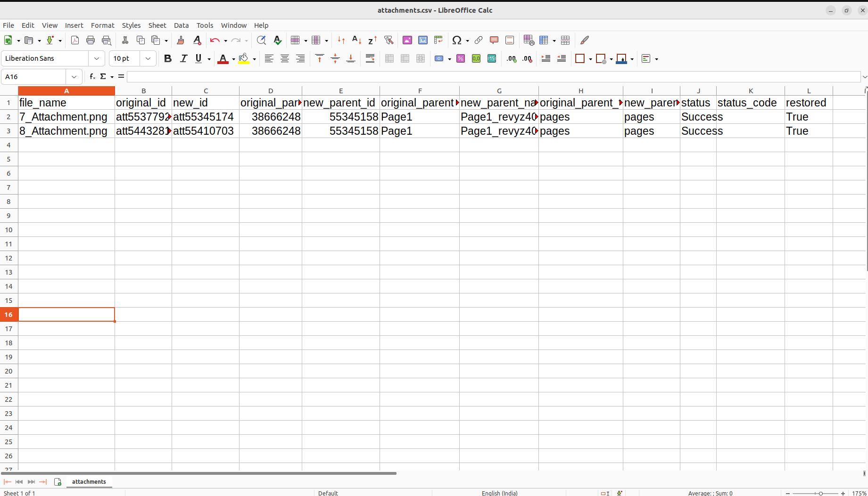
Task: Toggle Bold formatting
Action: click(167, 59)
